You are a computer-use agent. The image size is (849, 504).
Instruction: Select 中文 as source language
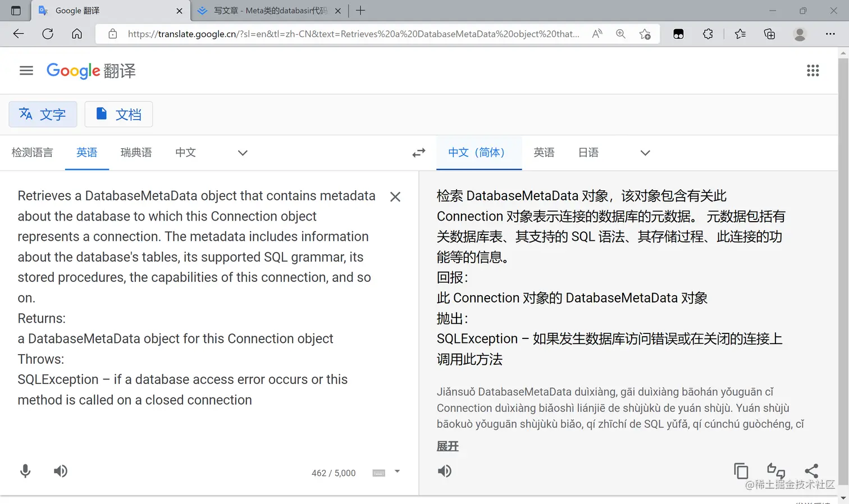pyautogui.click(x=186, y=153)
